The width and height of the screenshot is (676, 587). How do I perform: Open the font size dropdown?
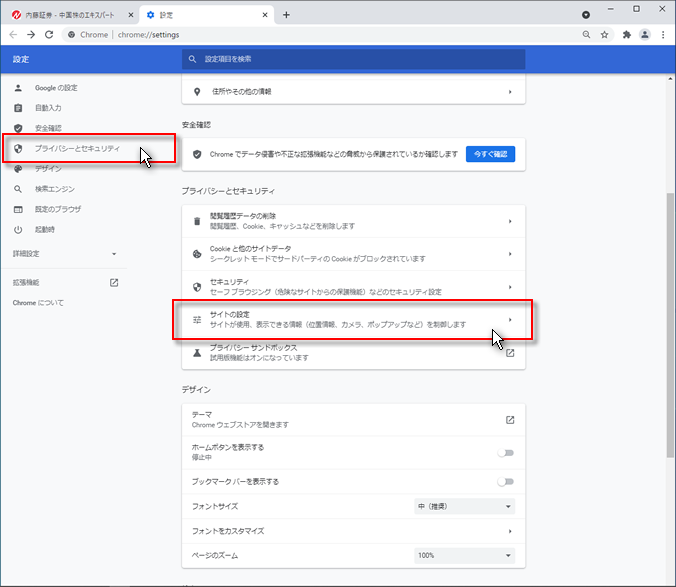[x=464, y=506]
